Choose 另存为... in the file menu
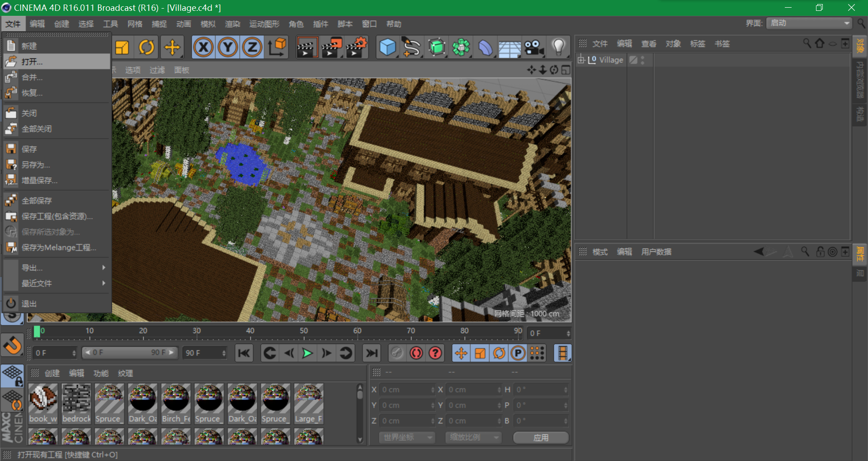Viewport: 868px width, 461px height. [57, 165]
